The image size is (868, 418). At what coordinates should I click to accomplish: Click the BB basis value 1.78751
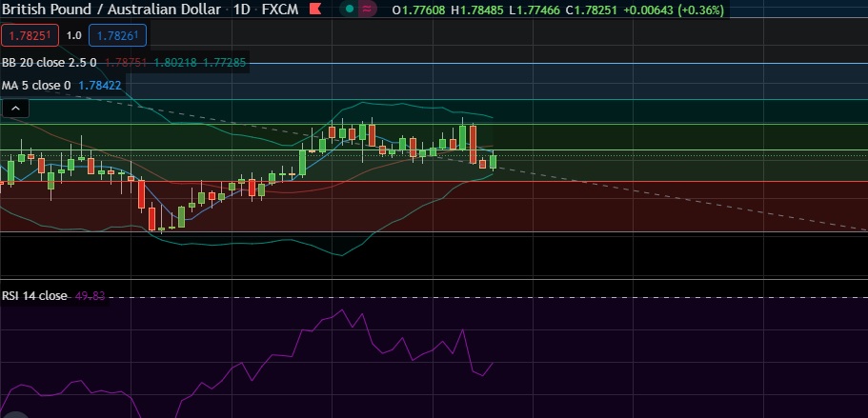126,63
